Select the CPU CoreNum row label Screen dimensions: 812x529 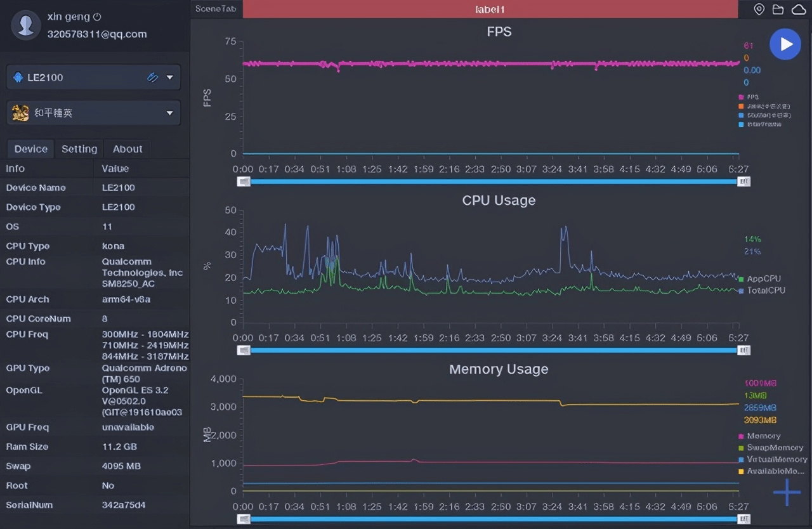click(38, 319)
